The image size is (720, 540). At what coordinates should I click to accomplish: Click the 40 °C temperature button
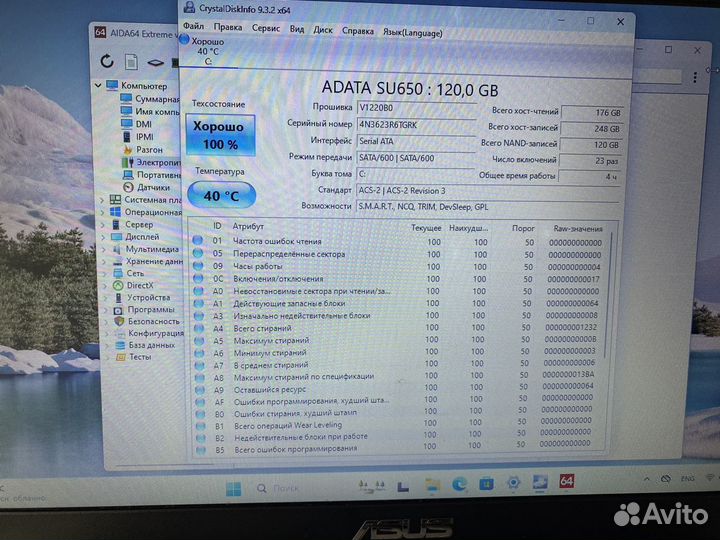pos(222,196)
